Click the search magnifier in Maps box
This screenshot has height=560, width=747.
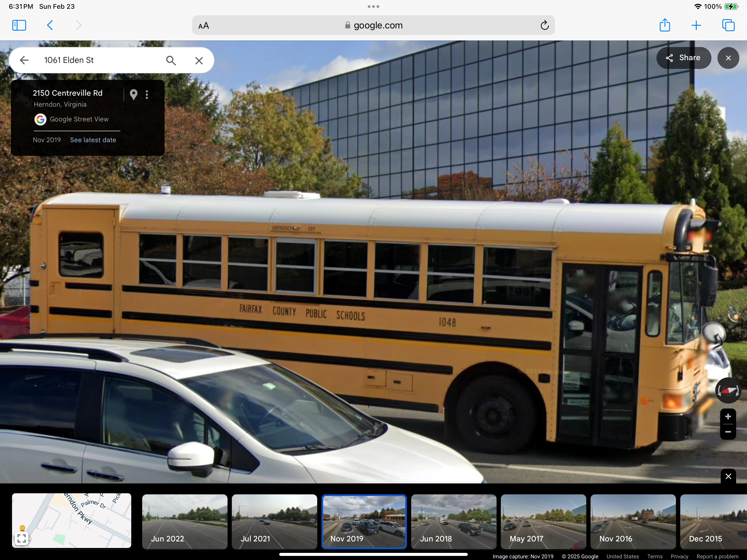tap(171, 60)
